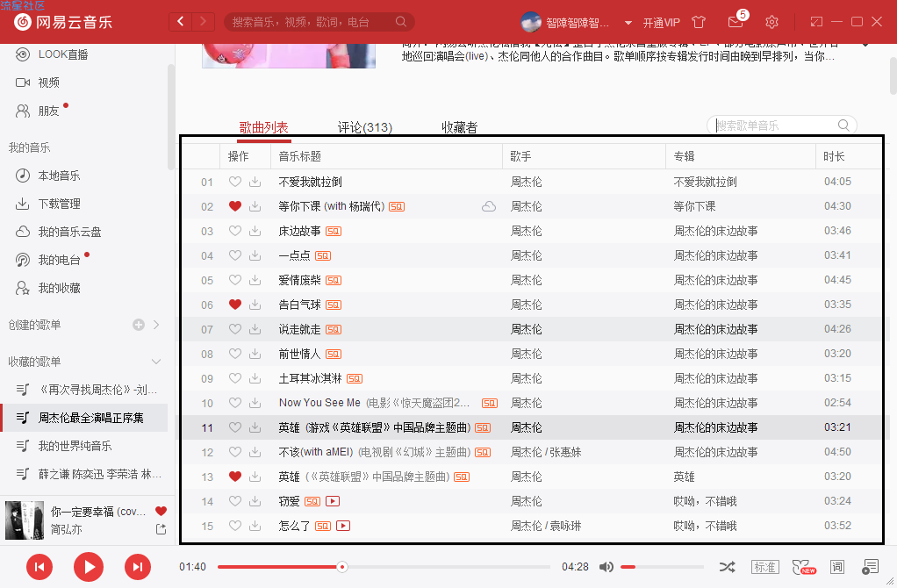Show lyrics with 词 button
Image resolution: width=897 pixels, height=588 pixels.
837,567
